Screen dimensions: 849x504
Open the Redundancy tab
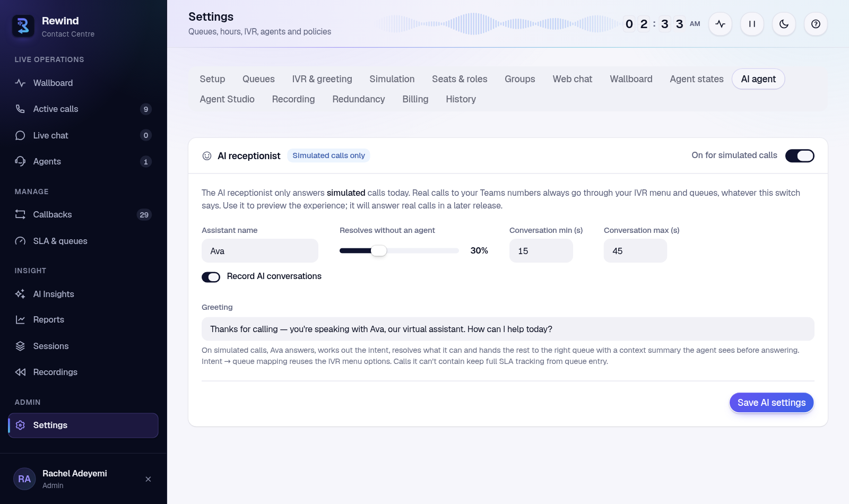click(359, 99)
